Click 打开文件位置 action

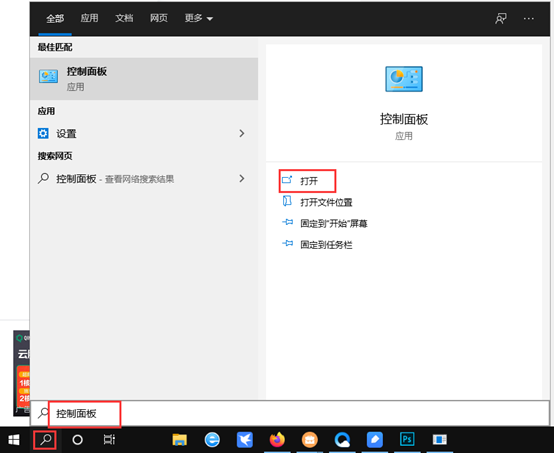point(326,202)
